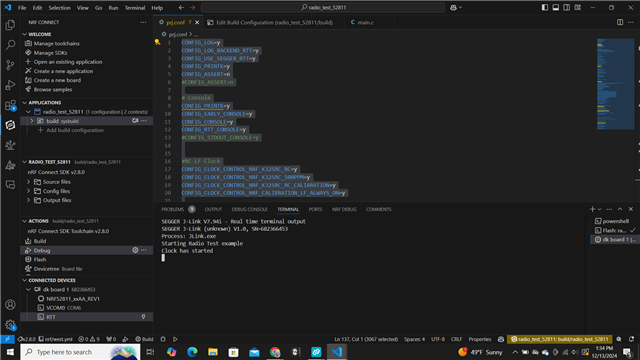Viewport: 640px width, 360px height.
Task: Open the Run menu
Action: tap(113, 8)
